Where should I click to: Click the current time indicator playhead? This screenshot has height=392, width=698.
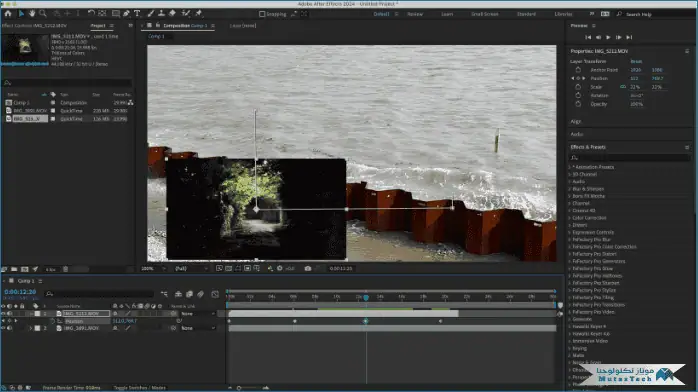[x=366, y=297]
